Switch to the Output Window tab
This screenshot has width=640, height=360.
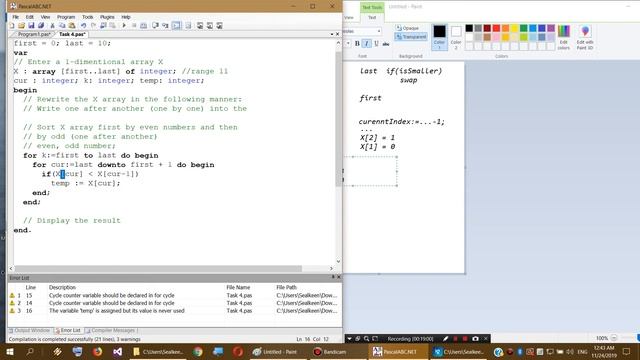coord(30,330)
